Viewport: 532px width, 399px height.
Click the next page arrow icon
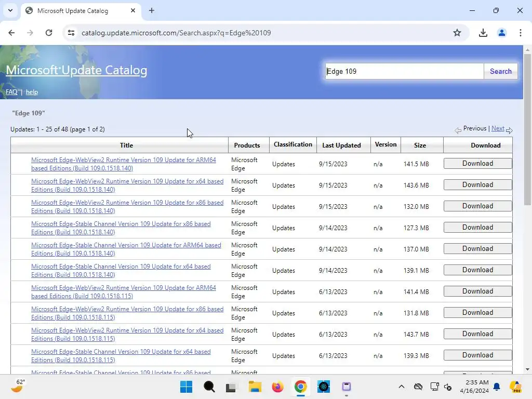pos(509,130)
